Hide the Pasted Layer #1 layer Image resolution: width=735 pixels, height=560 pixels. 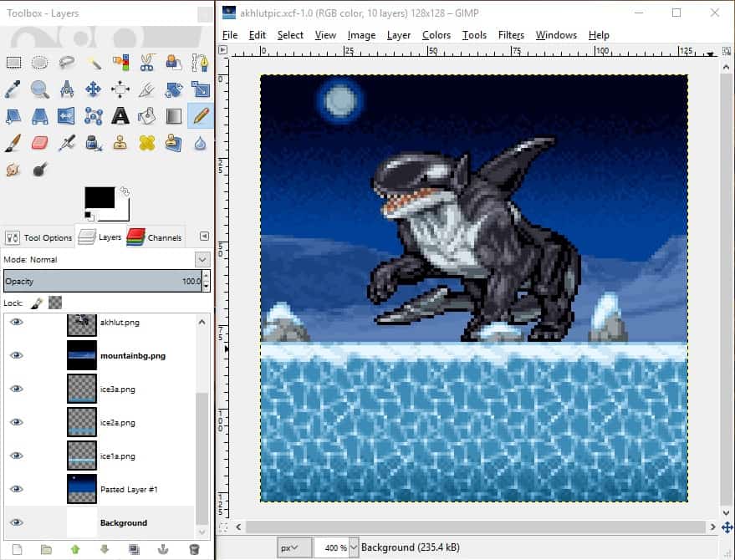[x=17, y=489]
